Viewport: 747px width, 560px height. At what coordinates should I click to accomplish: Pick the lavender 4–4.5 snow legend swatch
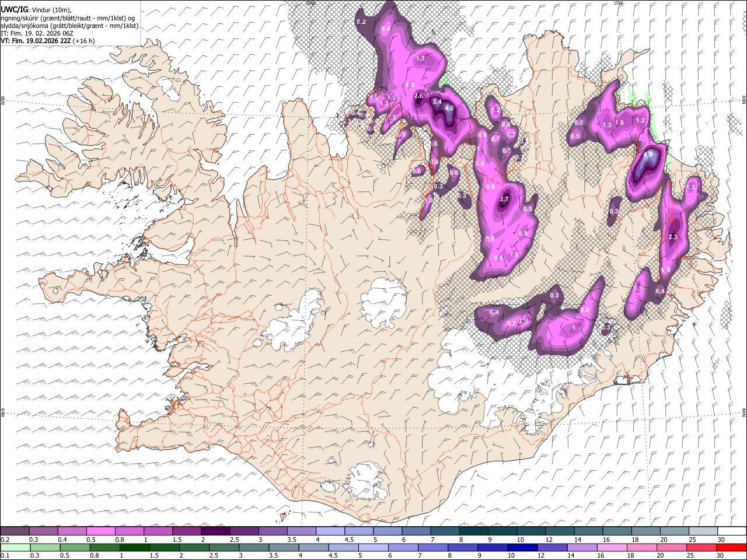pyautogui.click(x=329, y=531)
